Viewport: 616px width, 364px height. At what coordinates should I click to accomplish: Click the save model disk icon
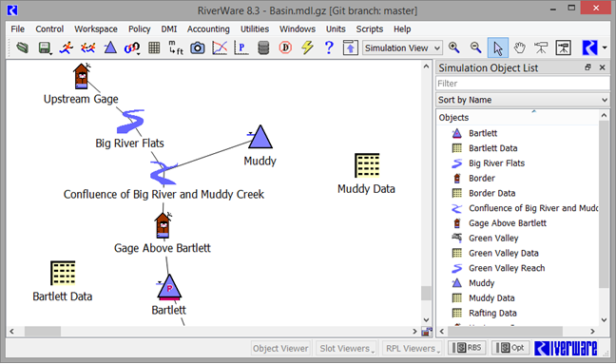[45, 48]
